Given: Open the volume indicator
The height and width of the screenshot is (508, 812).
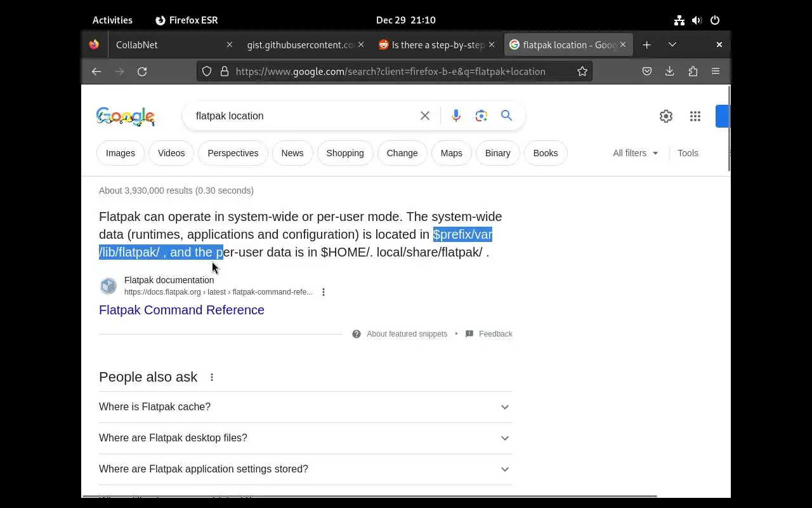Looking at the screenshot, I should 697,20.
